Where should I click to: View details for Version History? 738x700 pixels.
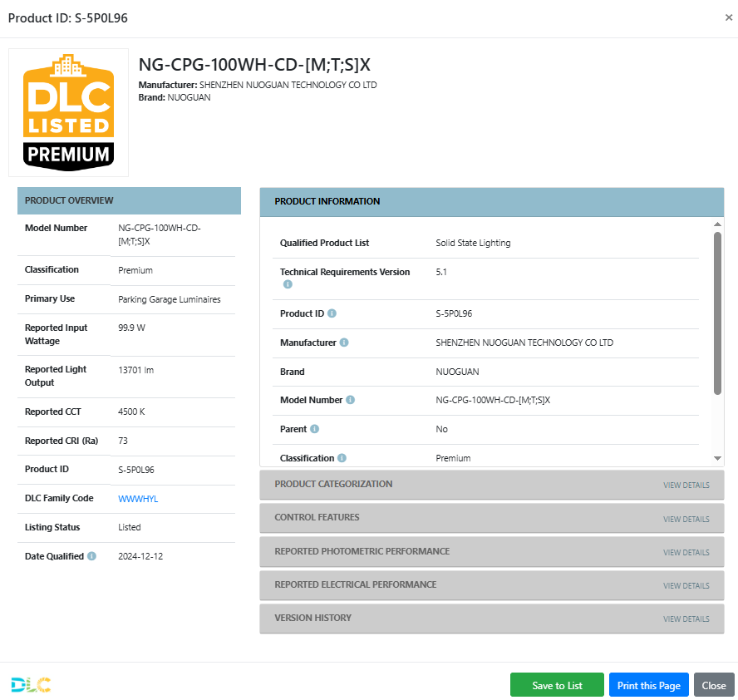[686, 619]
